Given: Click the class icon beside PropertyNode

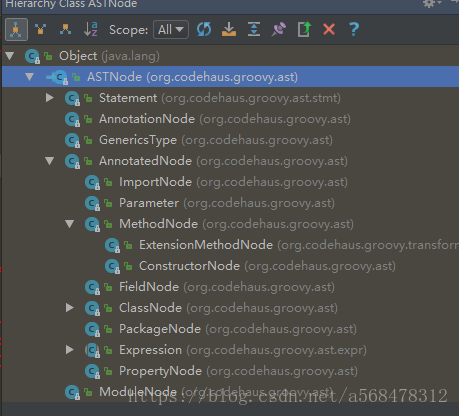Looking at the screenshot, I should point(92,371).
